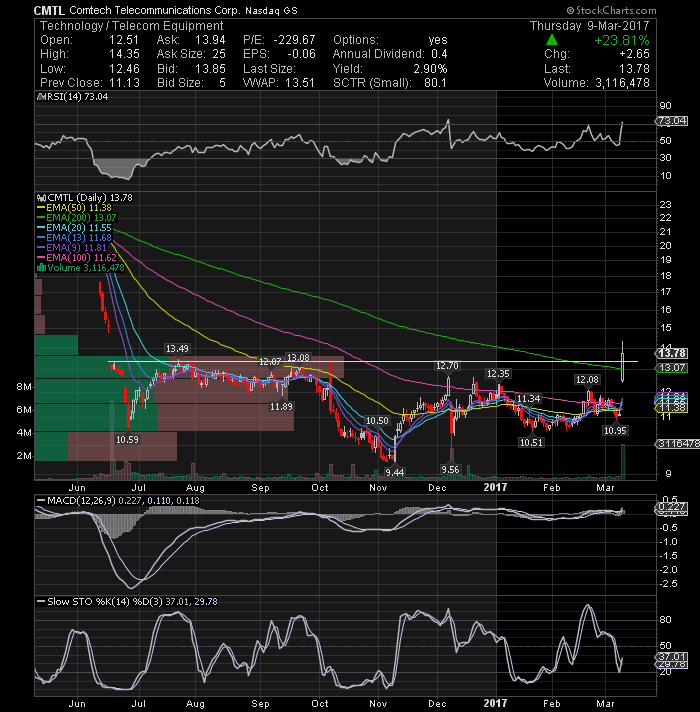Click the Chg value +2.65

point(634,54)
